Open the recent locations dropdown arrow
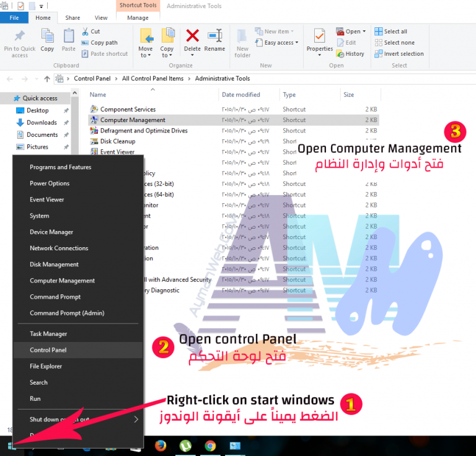476x456 pixels. coord(37,79)
